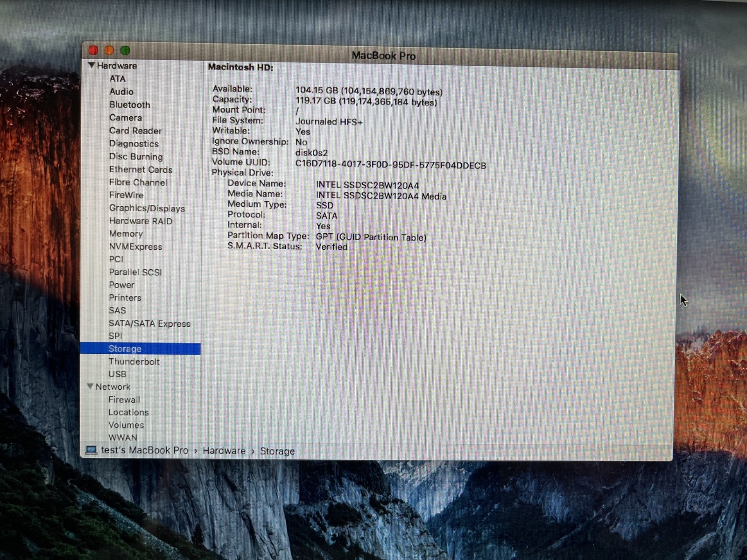The image size is (747, 560).
Task: Select Firewall under Network
Action: [x=124, y=399]
